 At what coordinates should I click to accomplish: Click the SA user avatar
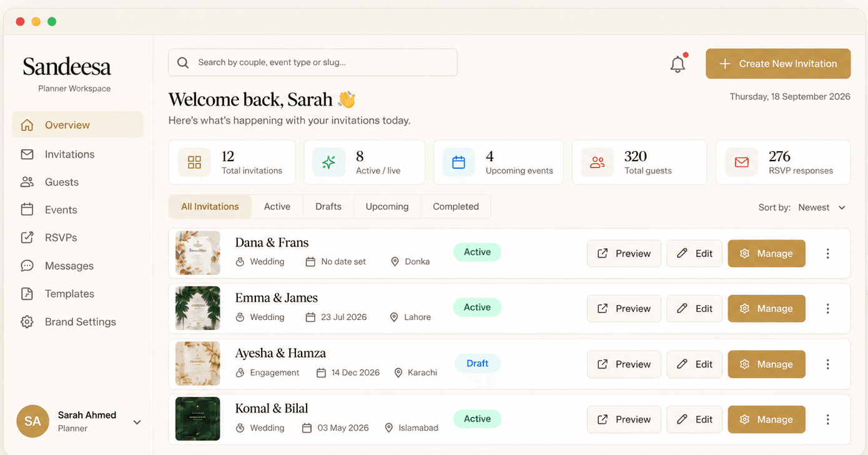point(32,421)
